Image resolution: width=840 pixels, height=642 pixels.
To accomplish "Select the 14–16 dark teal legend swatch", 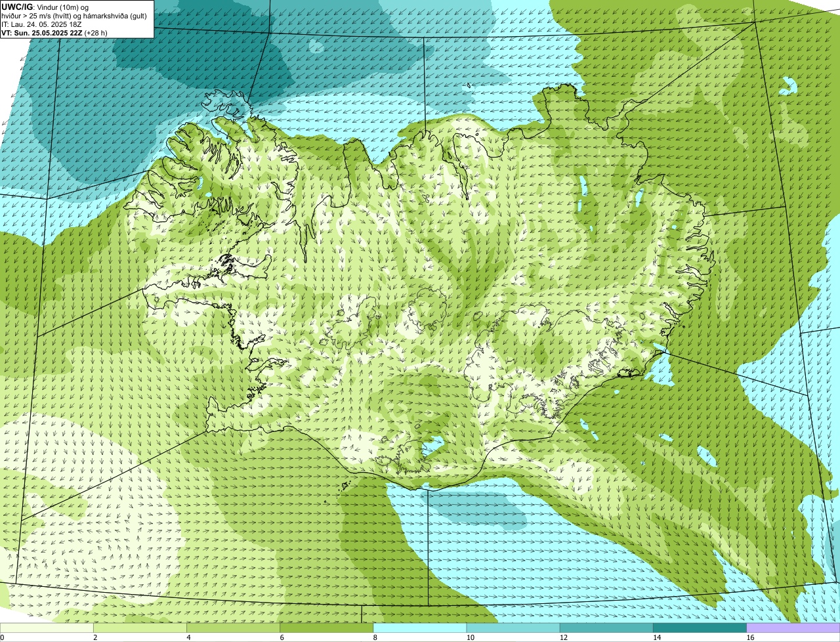I will pos(700,628).
